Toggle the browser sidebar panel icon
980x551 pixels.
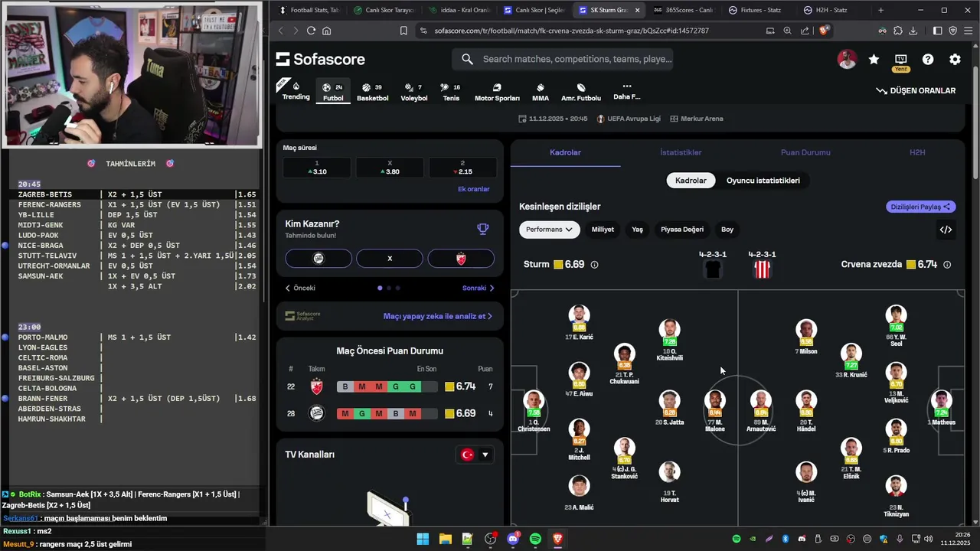(937, 31)
